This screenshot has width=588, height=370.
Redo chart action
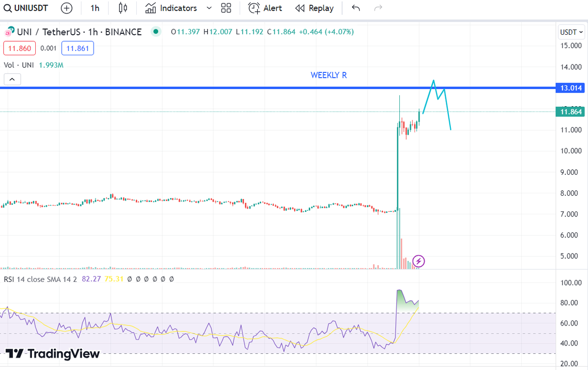coord(378,8)
